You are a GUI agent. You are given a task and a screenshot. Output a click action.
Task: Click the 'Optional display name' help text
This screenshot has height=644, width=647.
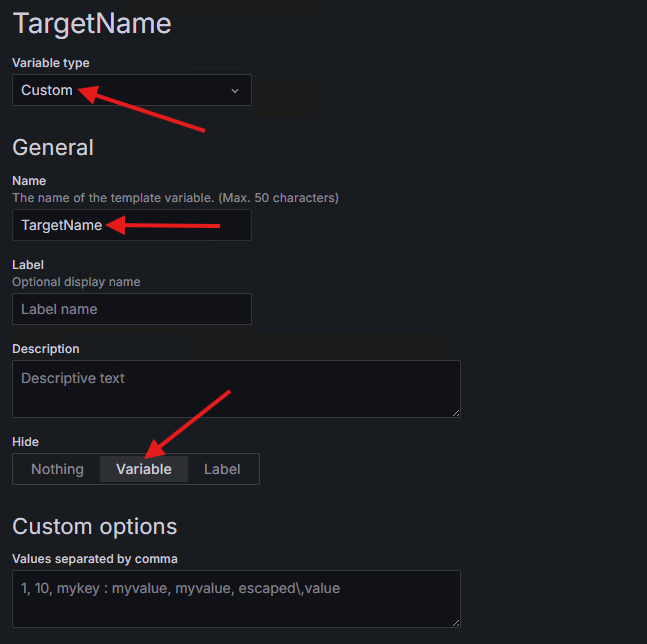point(76,282)
